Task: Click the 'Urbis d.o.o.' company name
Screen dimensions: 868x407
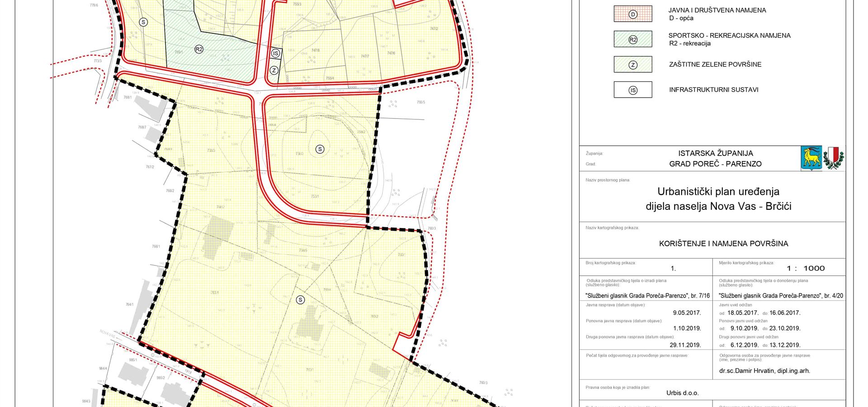Action: click(682, 393)
